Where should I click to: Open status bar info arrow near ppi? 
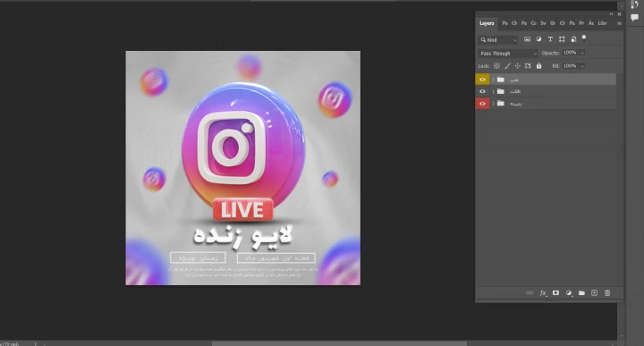pos(36,344)
